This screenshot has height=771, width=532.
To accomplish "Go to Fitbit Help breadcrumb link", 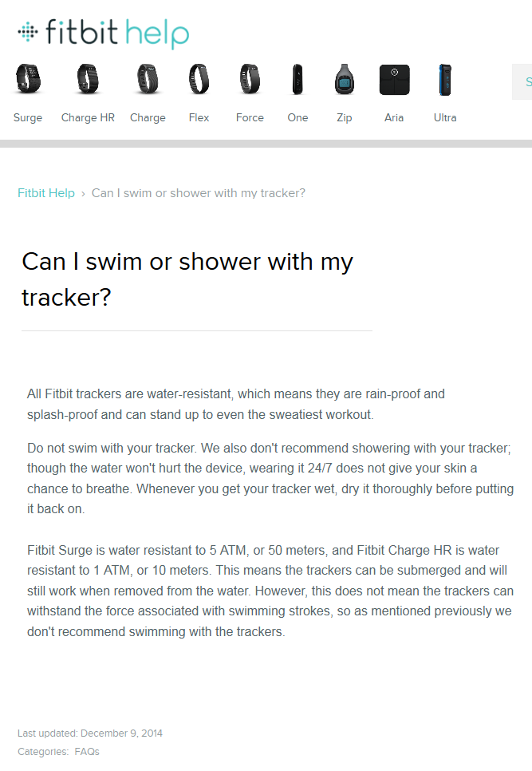I will [46, 193].
